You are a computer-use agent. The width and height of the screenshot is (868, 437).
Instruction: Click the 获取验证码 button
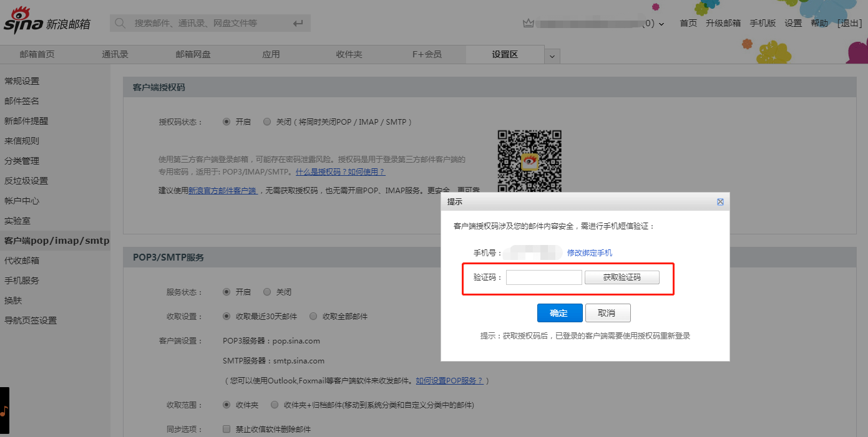(x=622, y=277)
